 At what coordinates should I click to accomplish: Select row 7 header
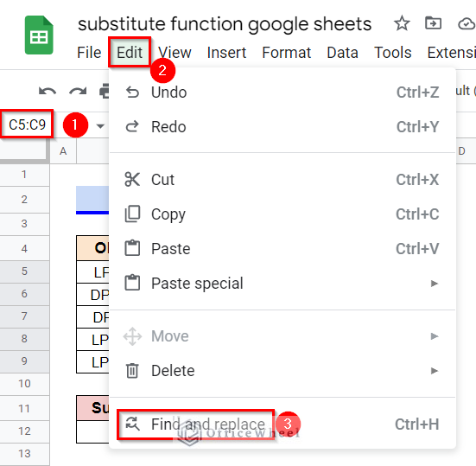pos(24,316)
